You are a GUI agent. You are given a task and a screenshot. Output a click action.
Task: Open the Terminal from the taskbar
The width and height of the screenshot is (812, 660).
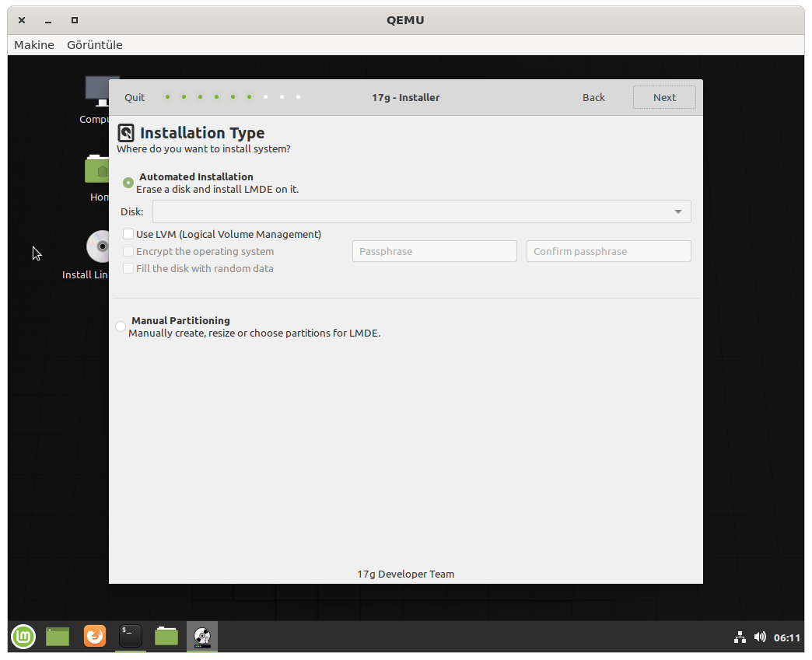coord(131,636)
